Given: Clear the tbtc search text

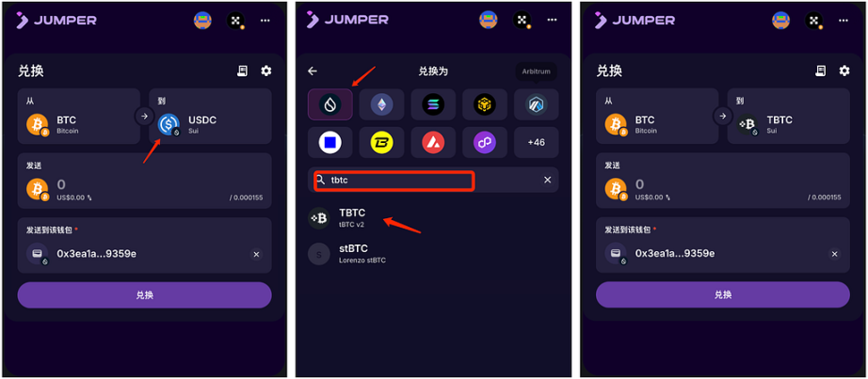Looking at the screenshot, I should pyautogui.click(x=547, y=180).
